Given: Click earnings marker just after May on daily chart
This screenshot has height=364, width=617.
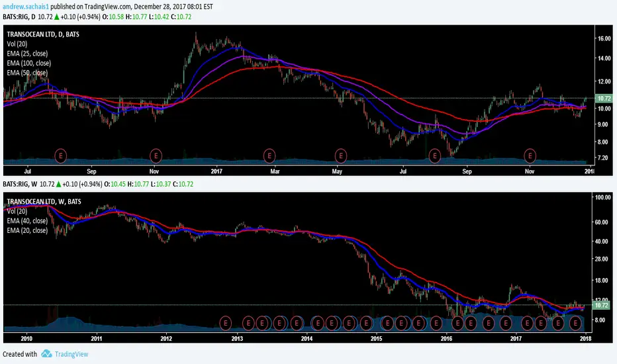Looking at the screenshot, I should click(x=341, y=156).
